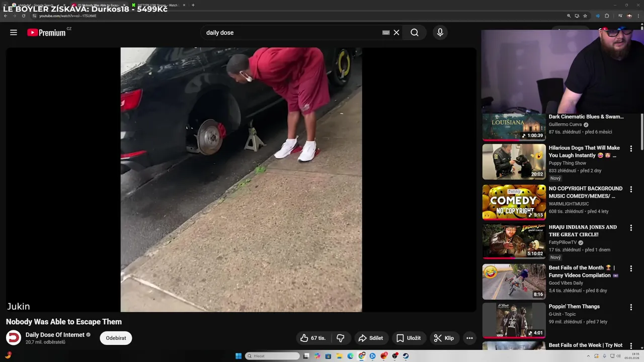Show hidden system tray icons chevron

588,356
